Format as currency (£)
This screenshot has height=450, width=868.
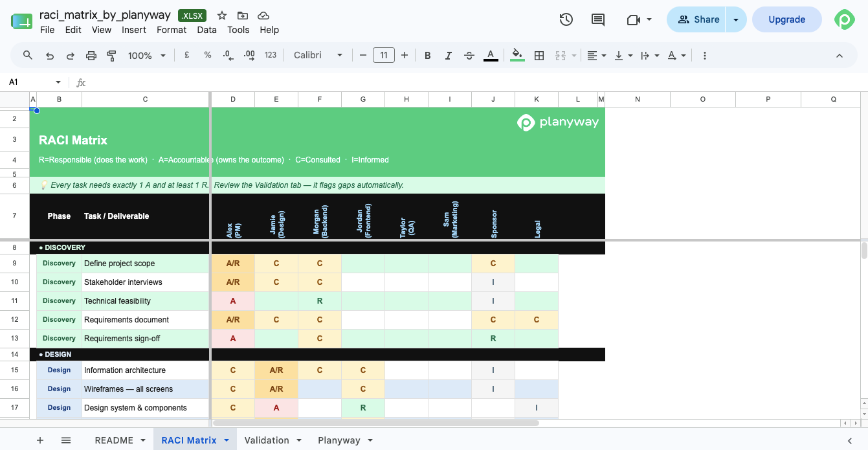(187, 56)
